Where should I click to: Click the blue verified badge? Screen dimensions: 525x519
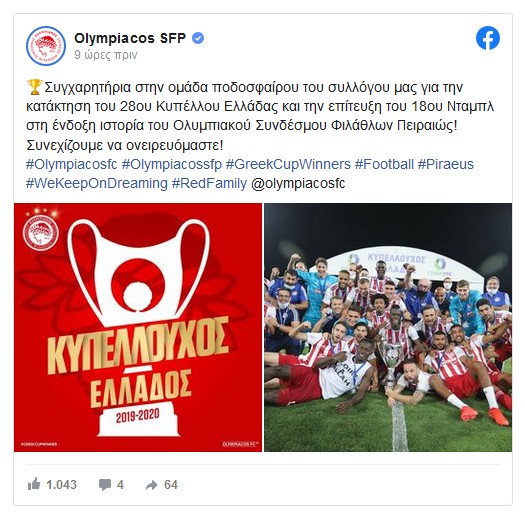point(198,38)
